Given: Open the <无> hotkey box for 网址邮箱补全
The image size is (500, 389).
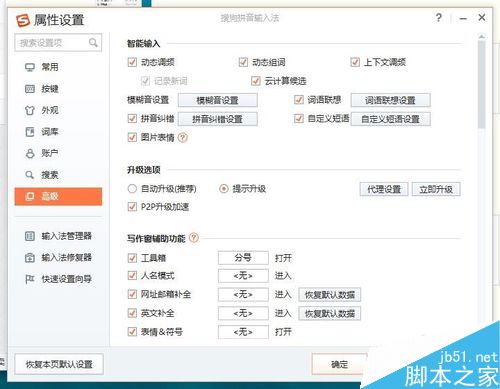Looking at the screenshot, I should [243, 294].
